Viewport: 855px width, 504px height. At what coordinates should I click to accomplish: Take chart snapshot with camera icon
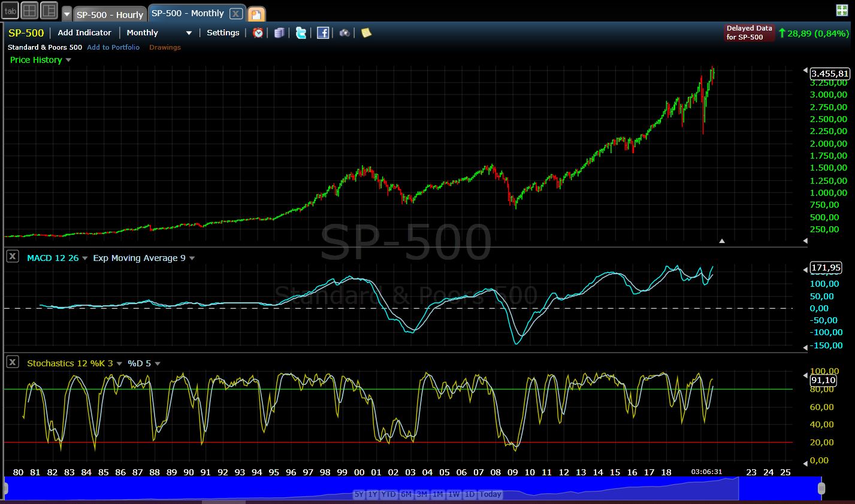click(x=345, y=33)
